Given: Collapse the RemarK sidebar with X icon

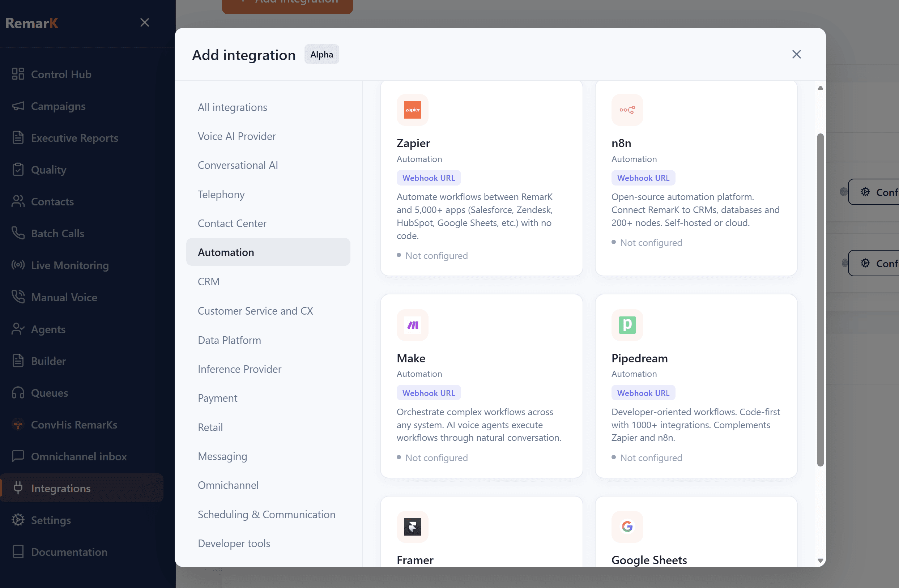Looking at the screenshot, I should [x=144, y=23].
